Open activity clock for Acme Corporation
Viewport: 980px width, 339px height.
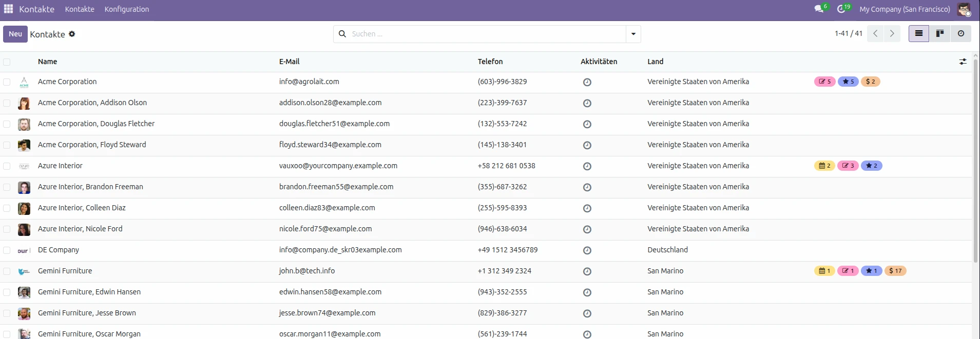click(587, 82)
